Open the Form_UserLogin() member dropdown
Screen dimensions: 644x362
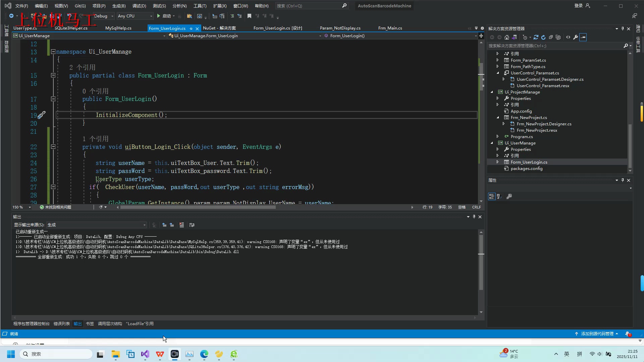click(x=400, y=36)
